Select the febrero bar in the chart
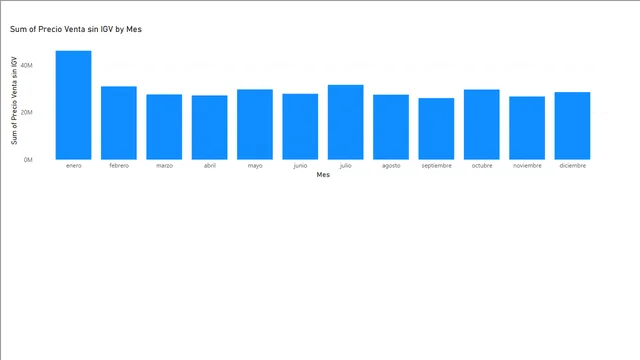Image resolution: width=640 pixels, height=360 pixels. click(x=119, y=123)
